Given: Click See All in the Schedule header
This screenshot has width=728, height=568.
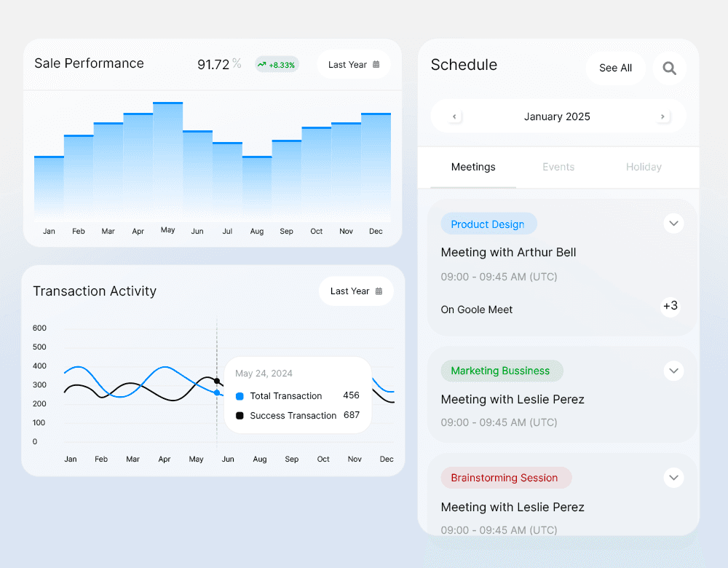Looking at the screenshot, I should (x=615, y=68).
